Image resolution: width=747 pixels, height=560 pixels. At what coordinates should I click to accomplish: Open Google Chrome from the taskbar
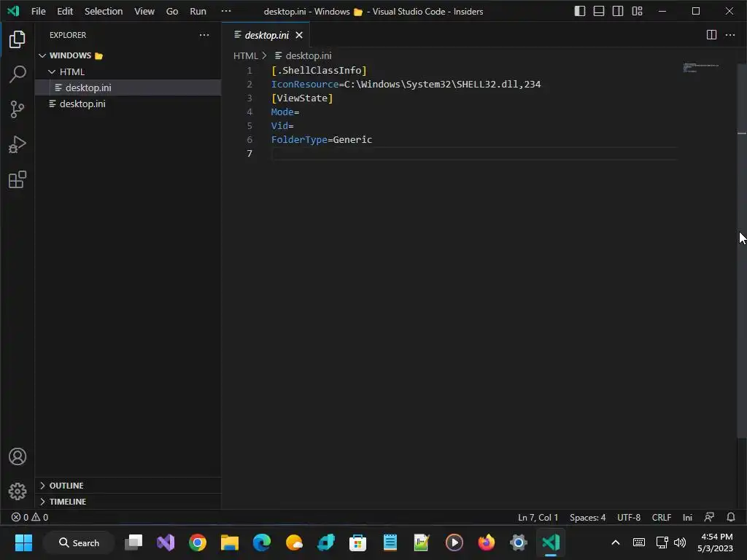click(x=198, y=542)
